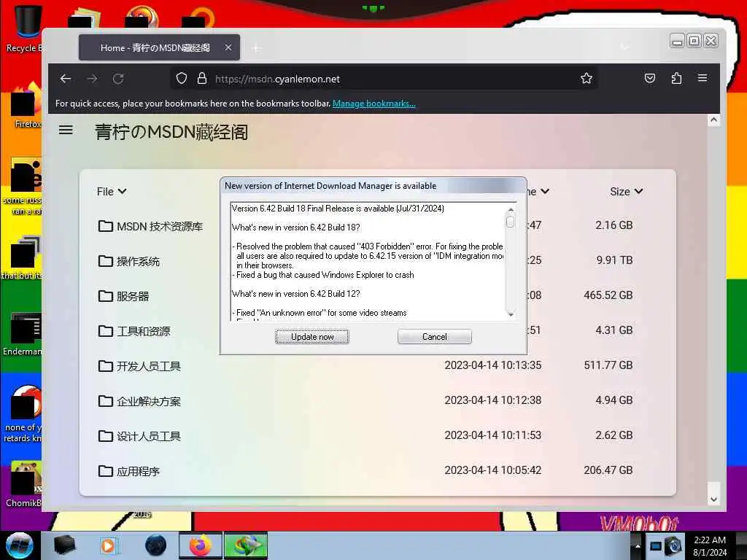Open Firefox application hamburger menu
This screenshot has height=560, width=747.
703,77
